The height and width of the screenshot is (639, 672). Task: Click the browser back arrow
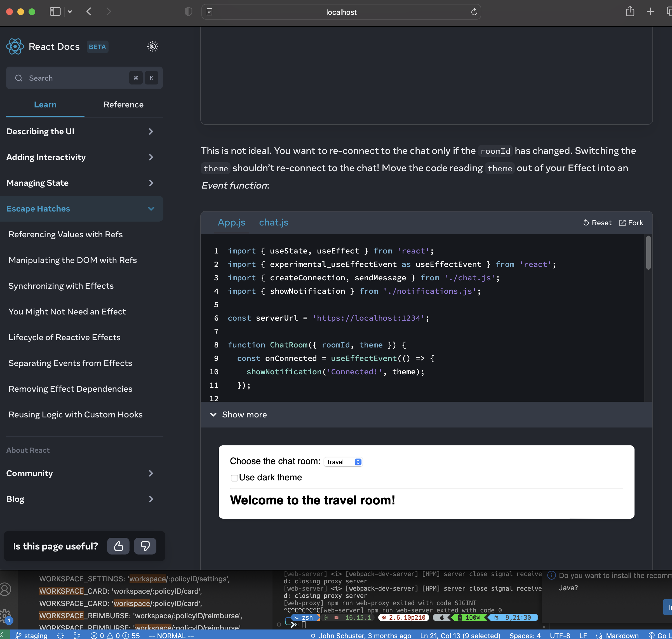[89, 11]
